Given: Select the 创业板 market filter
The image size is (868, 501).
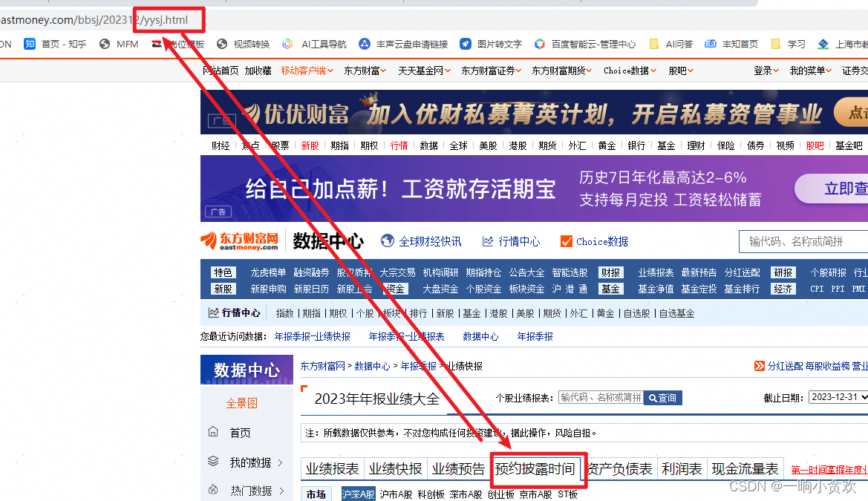Looking at the screenshot, I should click(501, 494).
